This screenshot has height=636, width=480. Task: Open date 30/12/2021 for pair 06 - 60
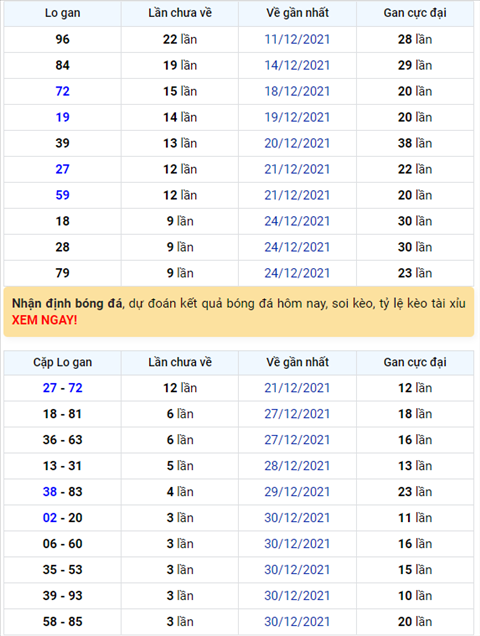point(297,544)
